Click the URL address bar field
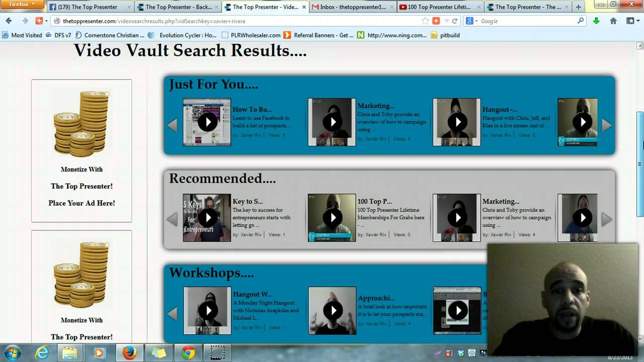Image resolution: width=644 pixels, height=362 pixels. coord(236,21)
